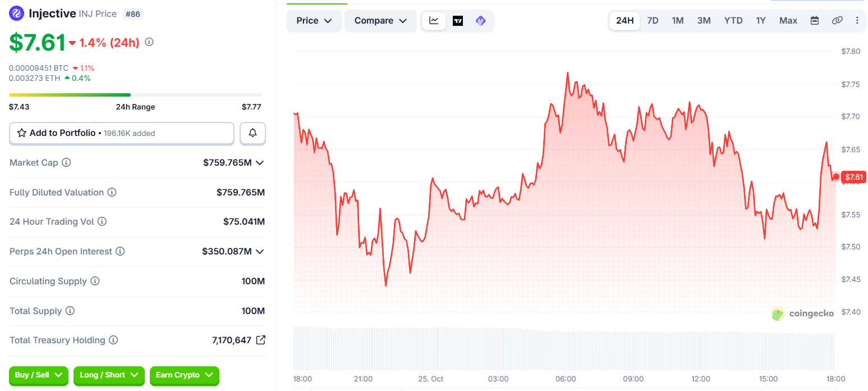Image resolution: width=868 pixels, height=391 pixels.
Task: Open info icon beside 24h price change
Action: click(x=149, y=42)
